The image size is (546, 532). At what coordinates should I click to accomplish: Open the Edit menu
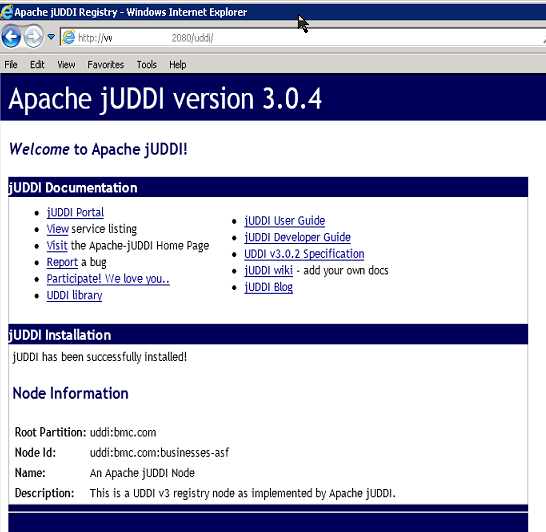[x=37, y=65]
